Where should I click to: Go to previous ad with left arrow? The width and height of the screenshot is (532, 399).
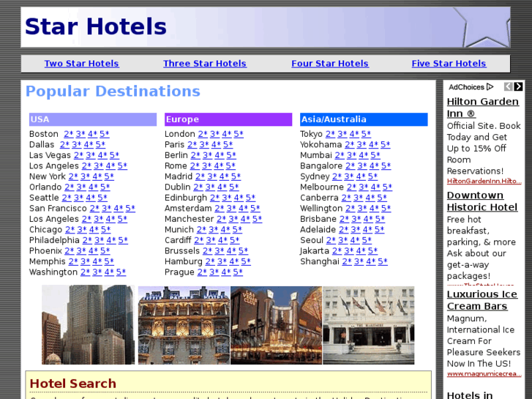508,86
